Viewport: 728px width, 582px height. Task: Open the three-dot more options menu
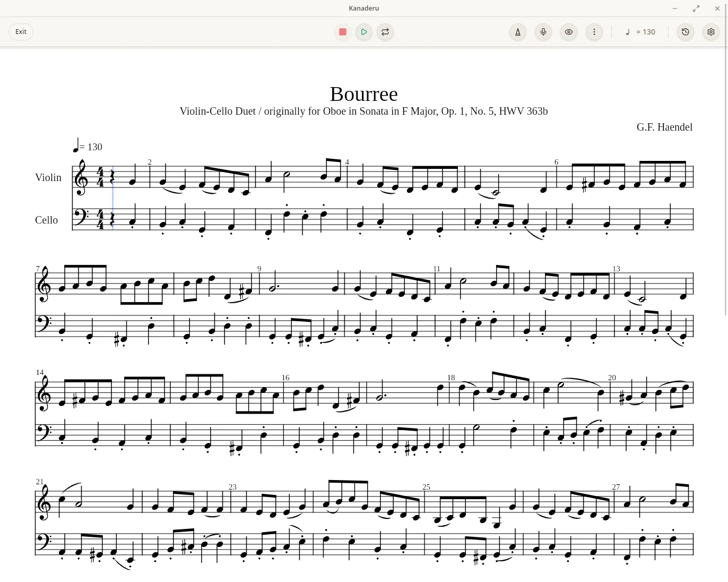[594, 32]
